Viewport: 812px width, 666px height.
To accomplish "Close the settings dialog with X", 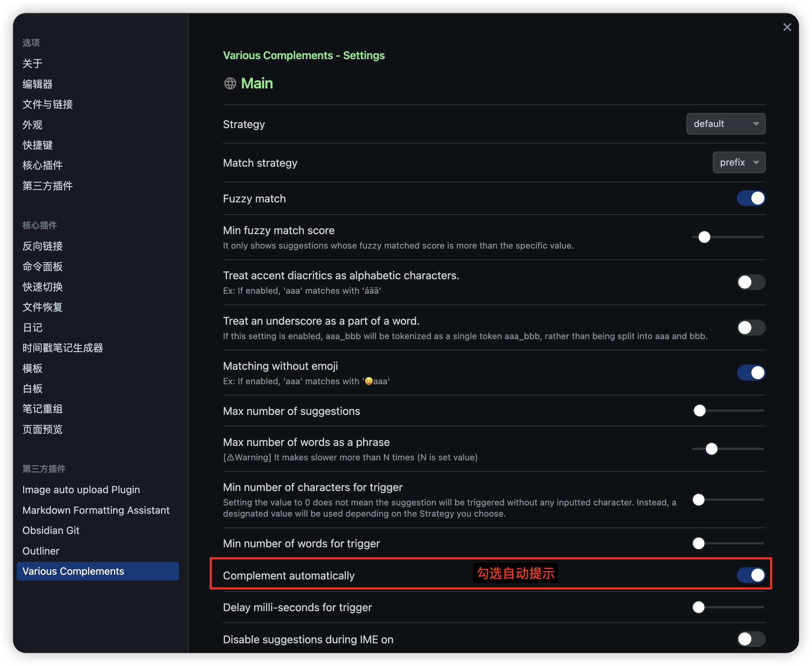I will pyautogui.click(x=787, y=27).
